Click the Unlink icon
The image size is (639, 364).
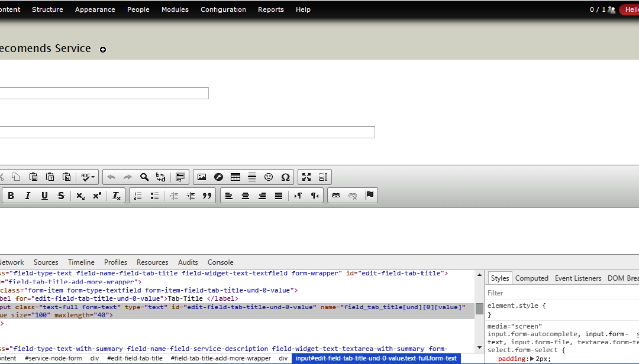coord(353,196)
